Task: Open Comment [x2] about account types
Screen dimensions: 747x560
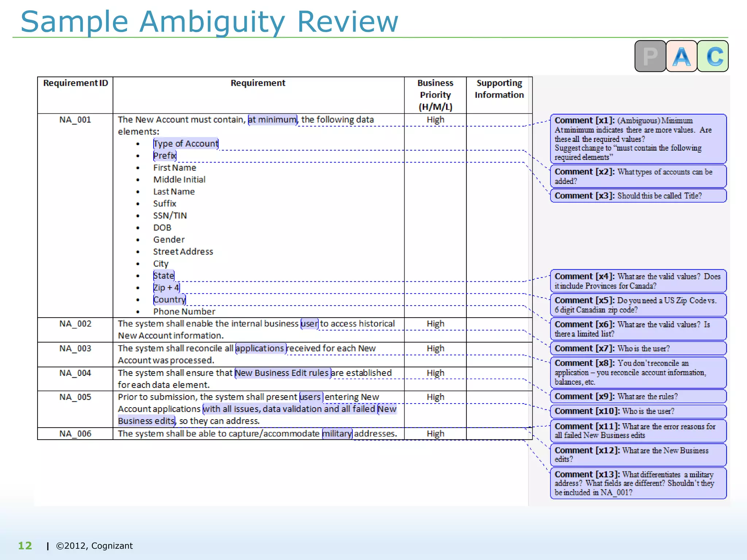Action: click(x=638, y=176)
